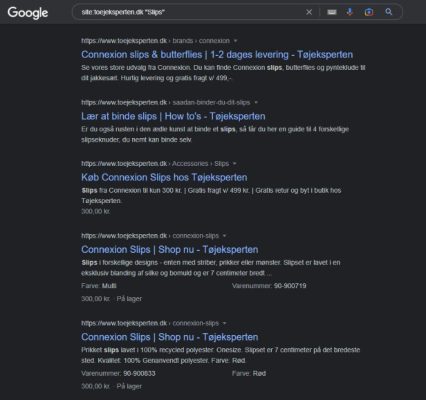
Task: Click the snippet starting 'Er du også rusten'
Action: pos(215,134)
